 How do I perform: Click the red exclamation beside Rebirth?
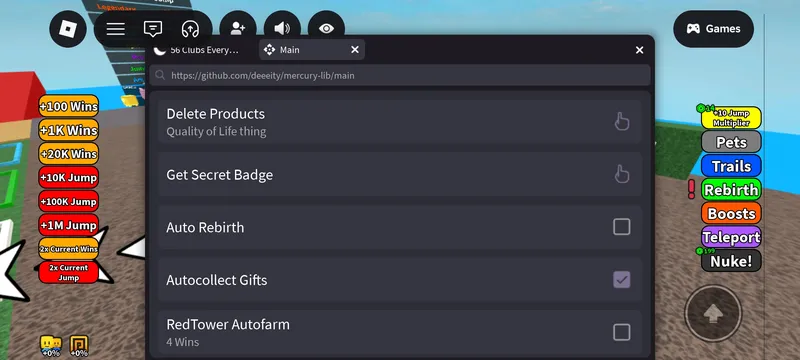point(691,189)
